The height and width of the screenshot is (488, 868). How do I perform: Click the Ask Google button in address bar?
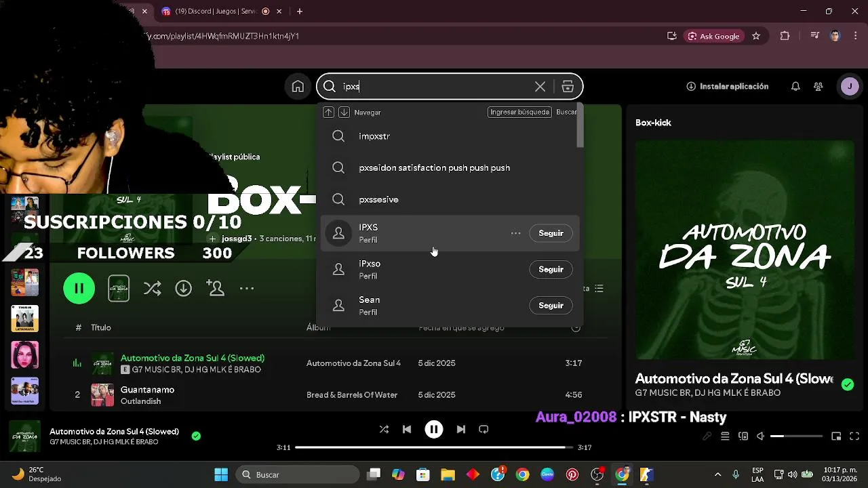click(x=714, y=36)
